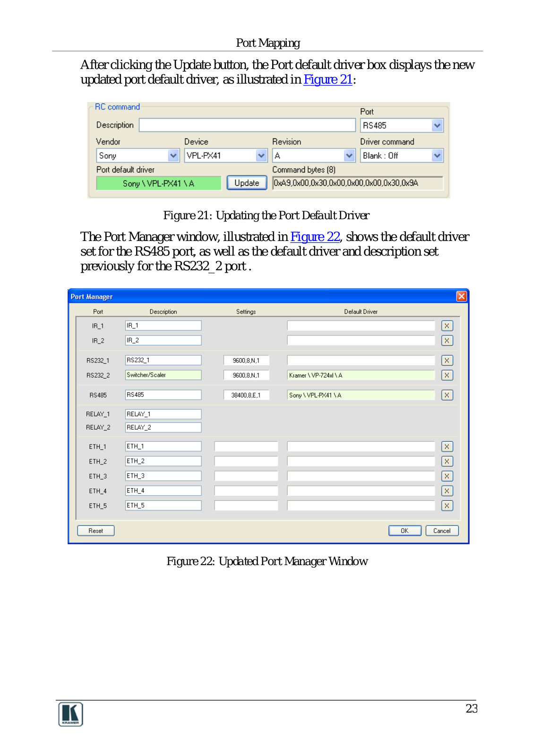Clear default driver for IR_2 row
The height and width of the screenshot is (756, 533).
pos(447,341)
